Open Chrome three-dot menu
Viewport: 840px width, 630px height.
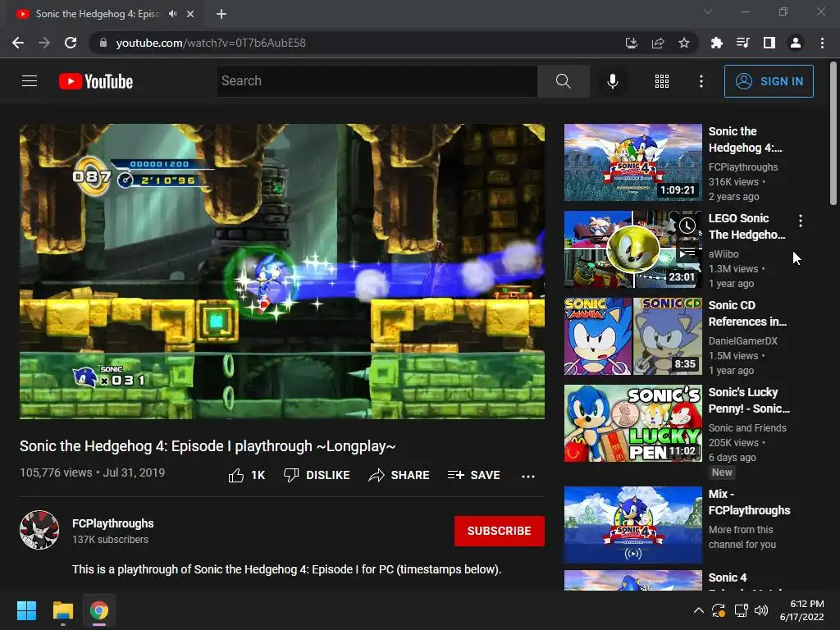pos(822,43)
